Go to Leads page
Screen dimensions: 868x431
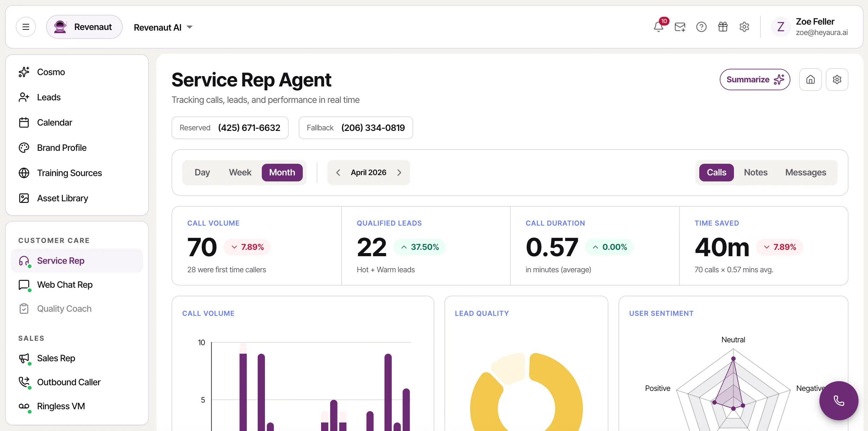click(x=77, y=97)
